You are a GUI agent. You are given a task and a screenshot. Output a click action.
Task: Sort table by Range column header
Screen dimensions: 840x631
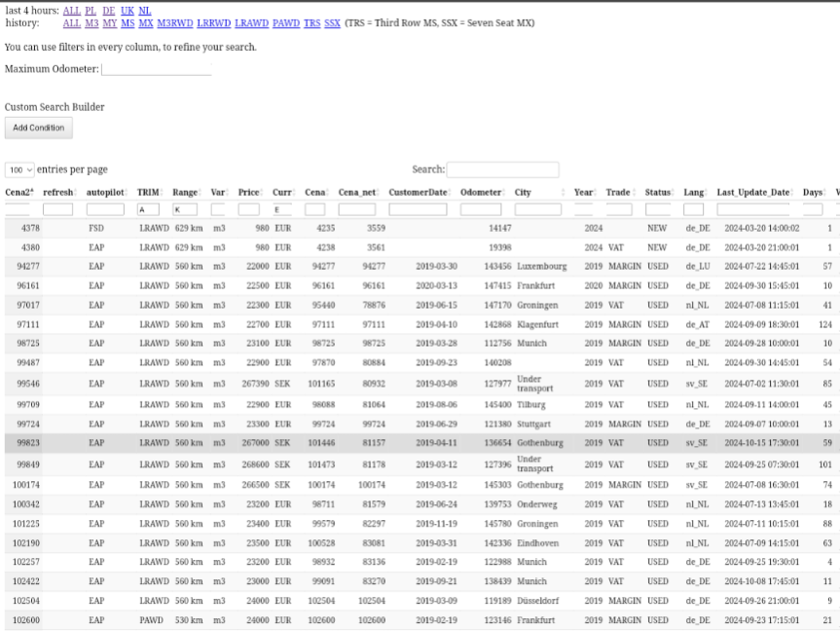(185, 193)
